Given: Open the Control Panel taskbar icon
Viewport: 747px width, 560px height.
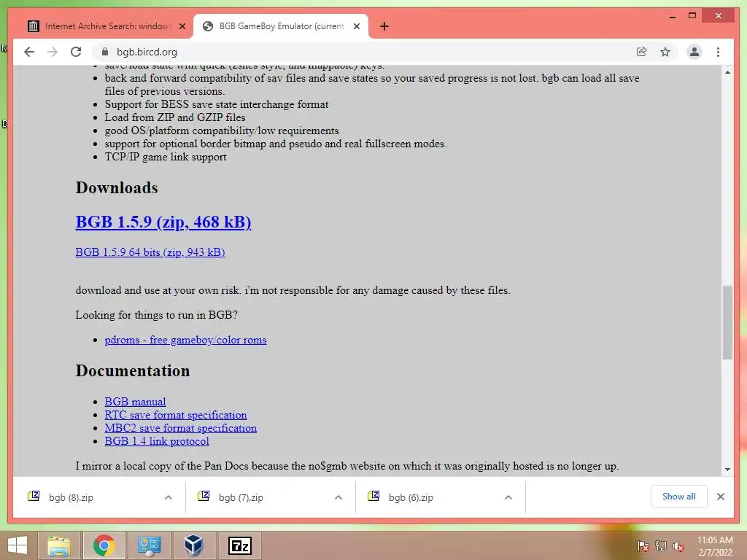Looking at the screenshot, I should [149, 545].
